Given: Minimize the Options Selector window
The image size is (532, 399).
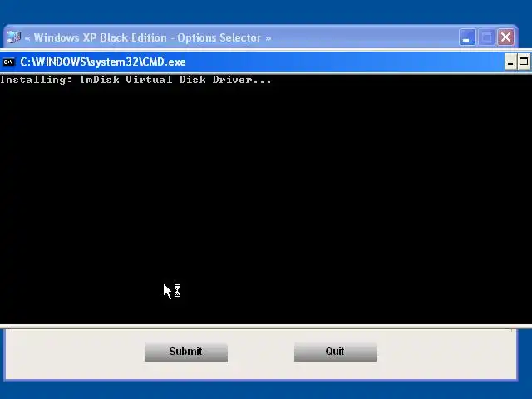Looking at the screenshot, I should [467, 37].
